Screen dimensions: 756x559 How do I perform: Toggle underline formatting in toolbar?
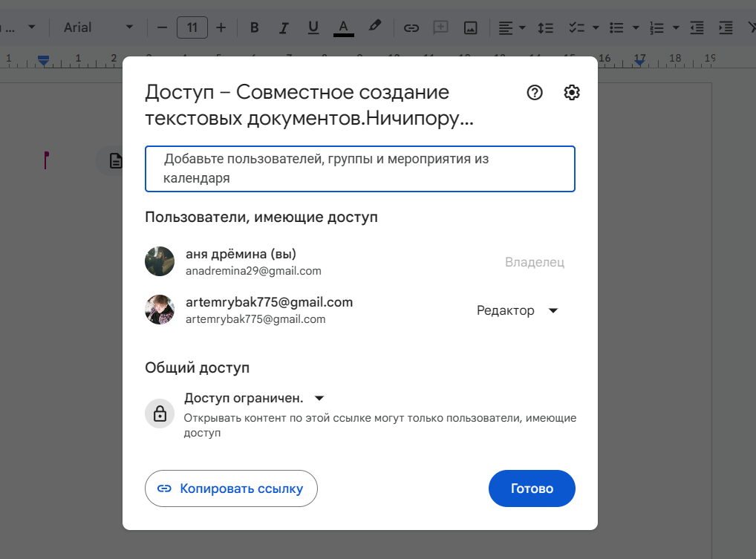(x=313, y=28)
